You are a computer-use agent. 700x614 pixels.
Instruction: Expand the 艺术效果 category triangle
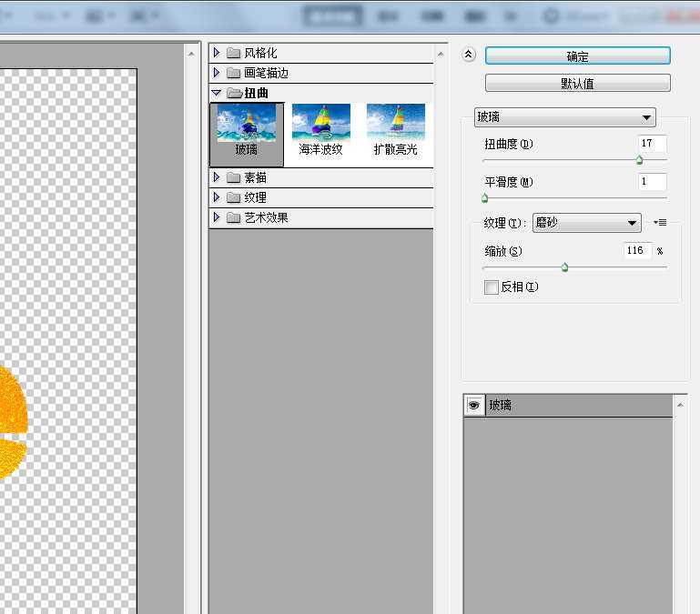point(217,217)
